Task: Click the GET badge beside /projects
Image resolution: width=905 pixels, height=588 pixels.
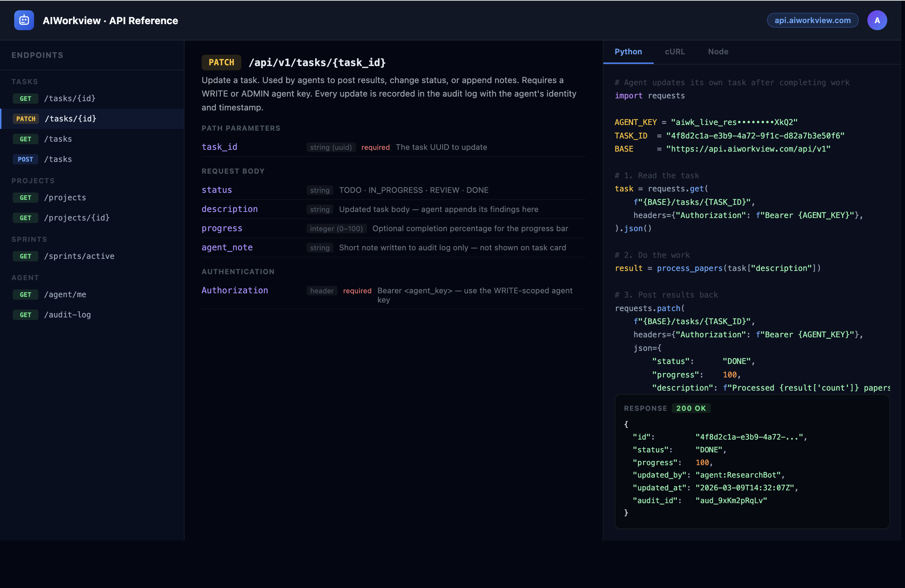Action: click(26, 197)
